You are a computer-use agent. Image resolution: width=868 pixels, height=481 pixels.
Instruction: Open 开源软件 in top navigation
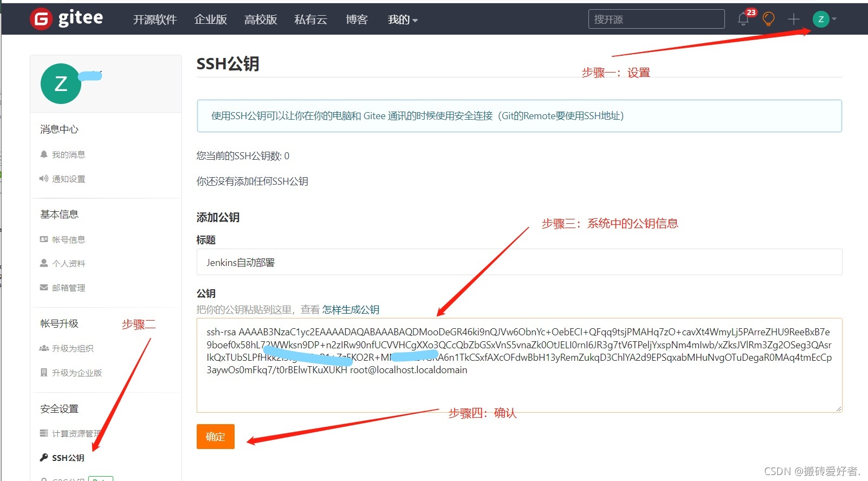click(155, 19)
